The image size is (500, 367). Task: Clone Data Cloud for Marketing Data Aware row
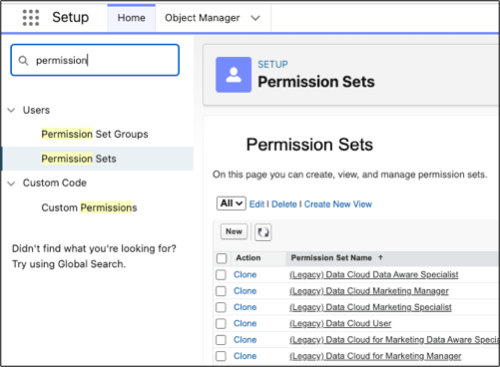point(245,340)
